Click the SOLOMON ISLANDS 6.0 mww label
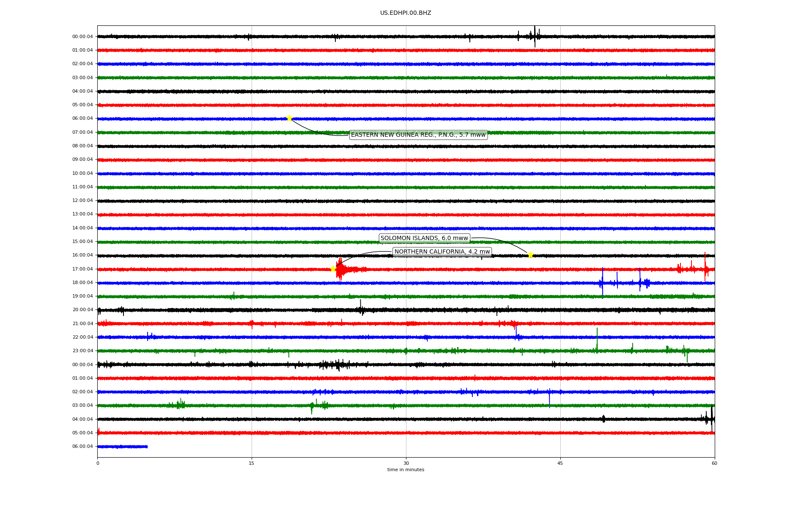 click(x=424, y=238)
